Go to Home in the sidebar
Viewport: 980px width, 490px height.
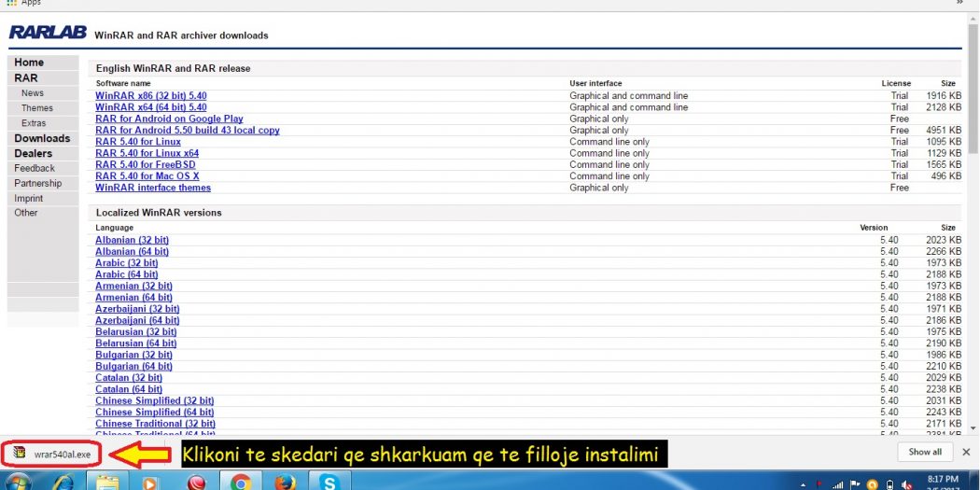coord(29,63)
